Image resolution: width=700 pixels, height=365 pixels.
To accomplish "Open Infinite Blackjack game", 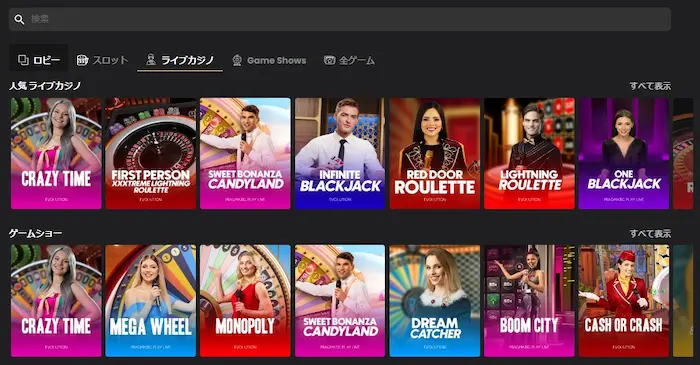I will [x=340, y=153].
